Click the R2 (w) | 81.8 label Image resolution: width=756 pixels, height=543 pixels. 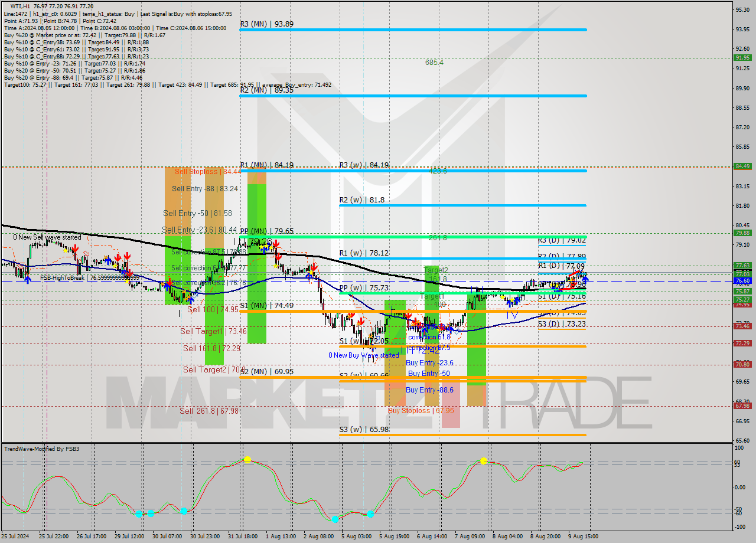click(x=362, y=200)
